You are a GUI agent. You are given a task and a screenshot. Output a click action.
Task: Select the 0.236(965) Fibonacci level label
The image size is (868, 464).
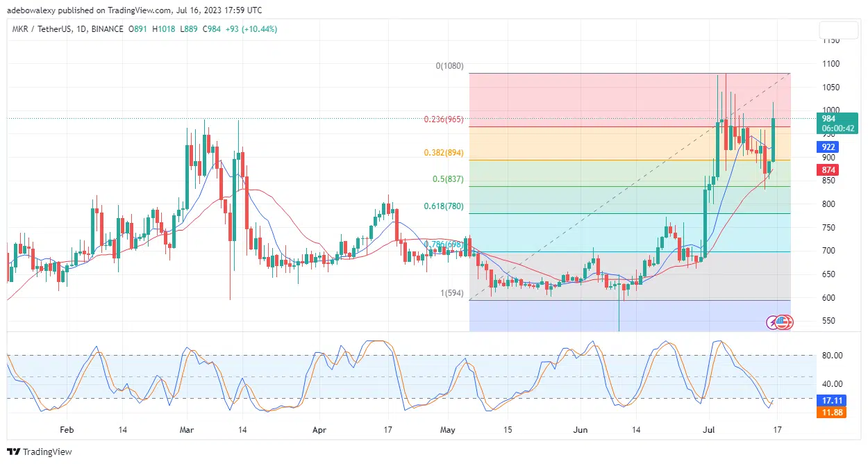click(444, 119)
